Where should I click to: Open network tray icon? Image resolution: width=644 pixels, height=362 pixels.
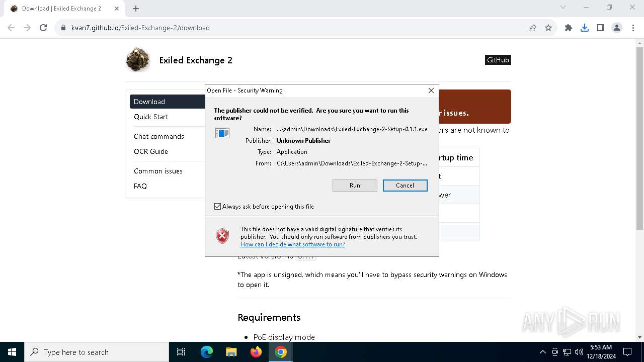point(567,352)
